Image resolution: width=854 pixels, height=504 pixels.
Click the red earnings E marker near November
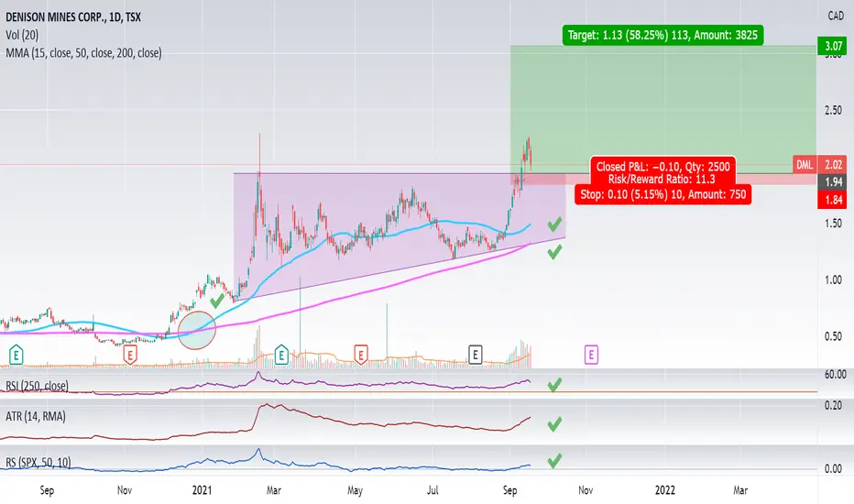tap(129, 355)
